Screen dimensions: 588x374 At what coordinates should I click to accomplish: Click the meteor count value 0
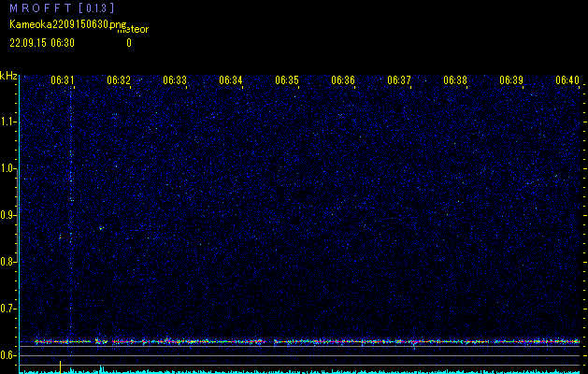[x=129, y=43]
